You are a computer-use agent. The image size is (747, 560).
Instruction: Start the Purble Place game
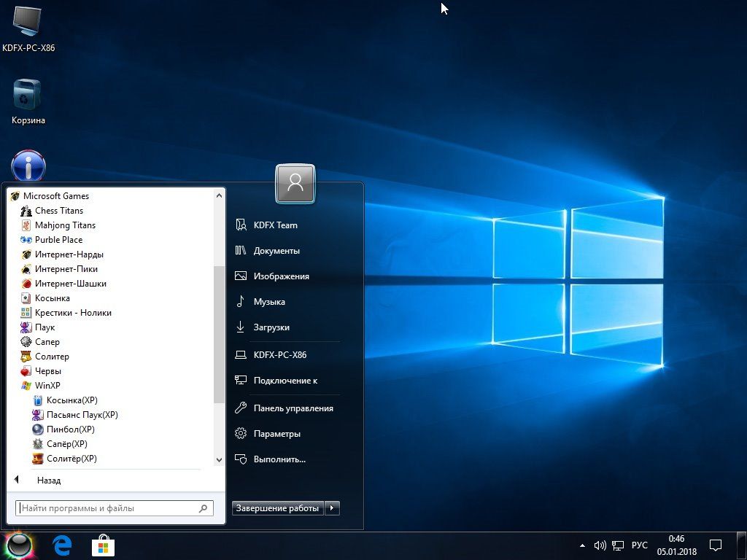58,240
